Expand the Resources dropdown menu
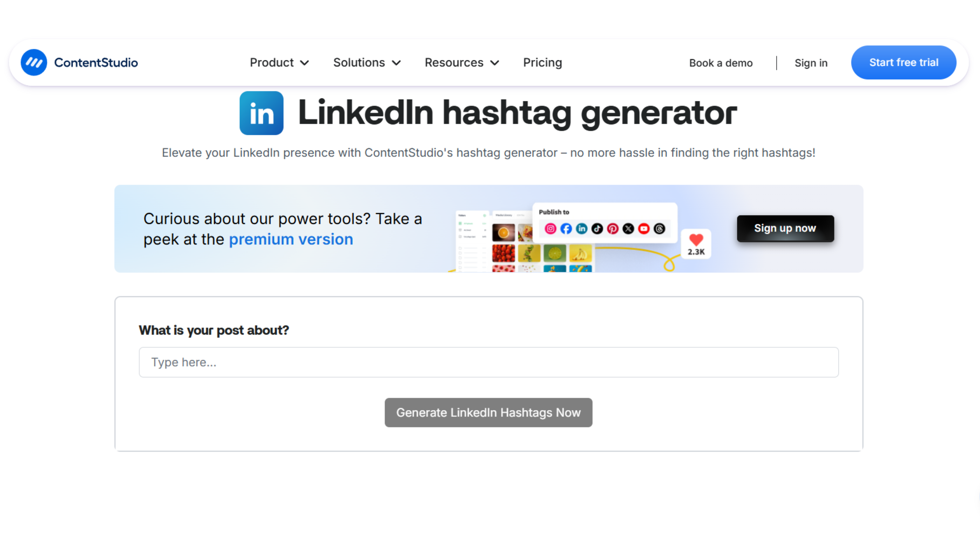980x551 pixels. coord(461,62)
